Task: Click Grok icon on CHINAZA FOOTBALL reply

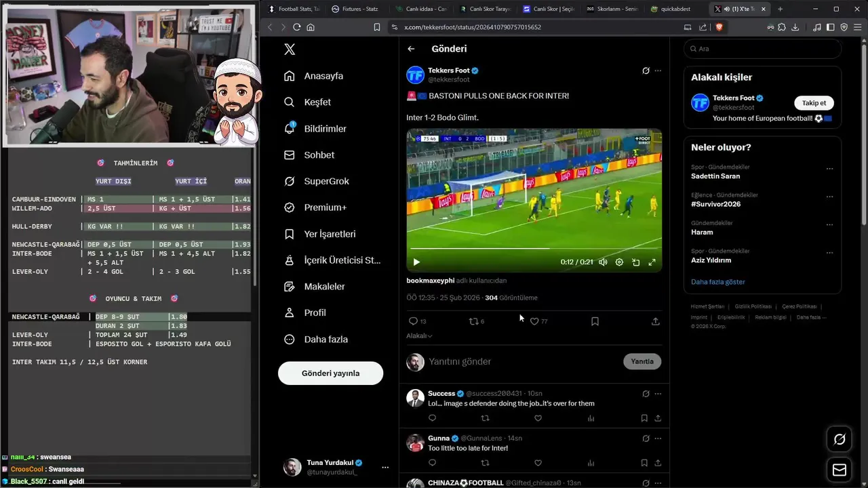Action: 646,483
